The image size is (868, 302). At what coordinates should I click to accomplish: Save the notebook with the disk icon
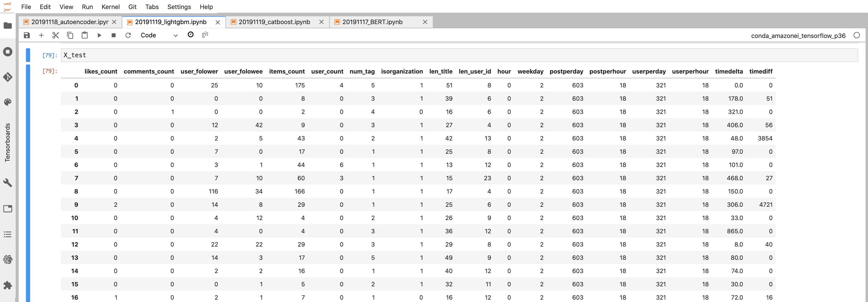[27, 35]
